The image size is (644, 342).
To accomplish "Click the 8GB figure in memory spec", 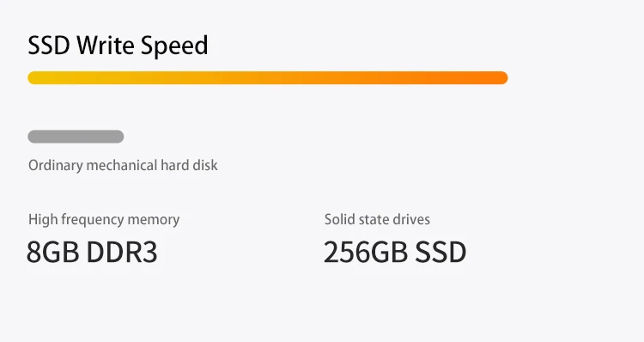I will (x=53, y=252).
